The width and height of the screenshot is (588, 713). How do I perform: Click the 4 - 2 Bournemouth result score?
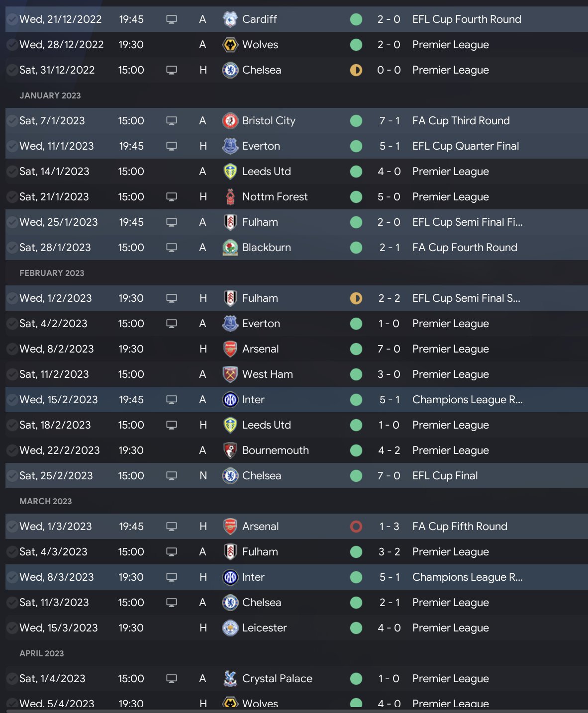[389, 450]
